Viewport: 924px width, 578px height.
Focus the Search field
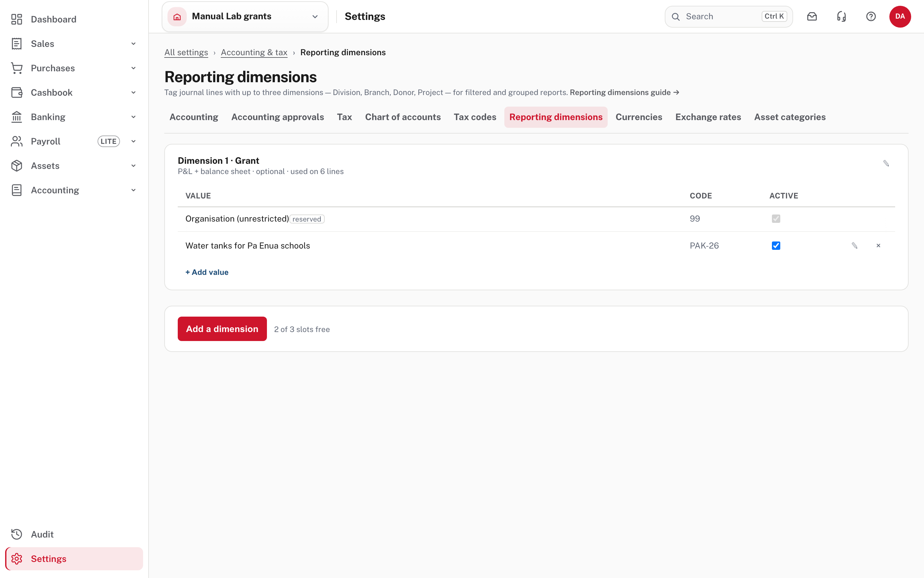tap(729, 16)
